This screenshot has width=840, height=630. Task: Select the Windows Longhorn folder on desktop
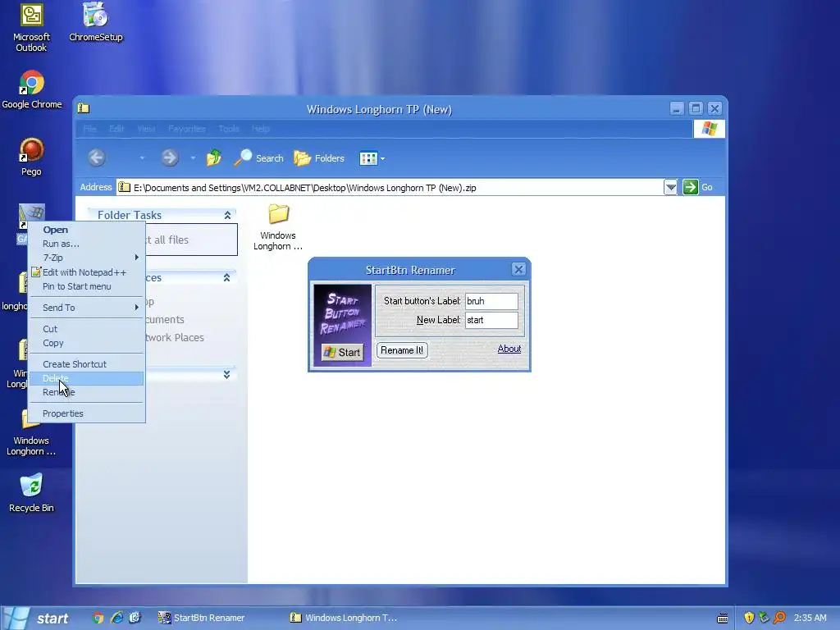tap(31, 433)
